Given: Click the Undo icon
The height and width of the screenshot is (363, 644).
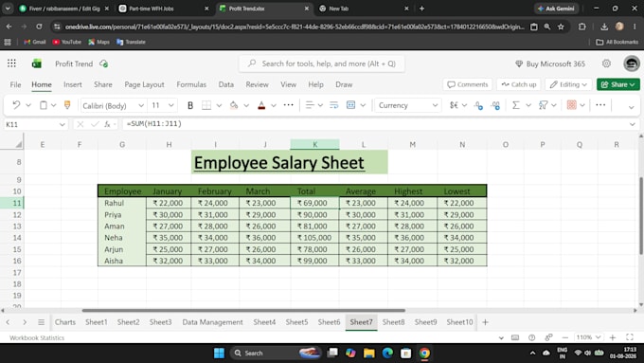Looking at the screenshot, I should click(x=16, y=105).
